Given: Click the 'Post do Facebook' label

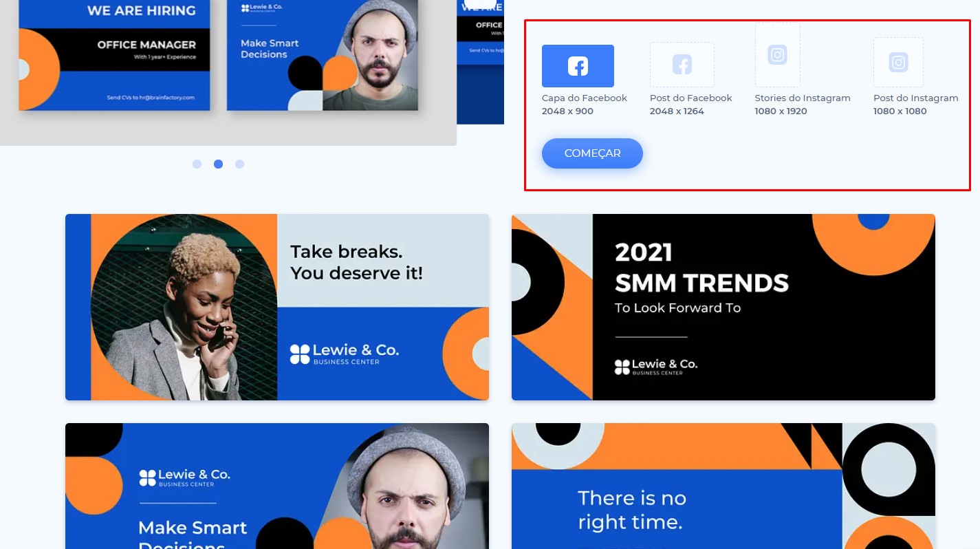Looking at the screenshot, I should (691, 98).
